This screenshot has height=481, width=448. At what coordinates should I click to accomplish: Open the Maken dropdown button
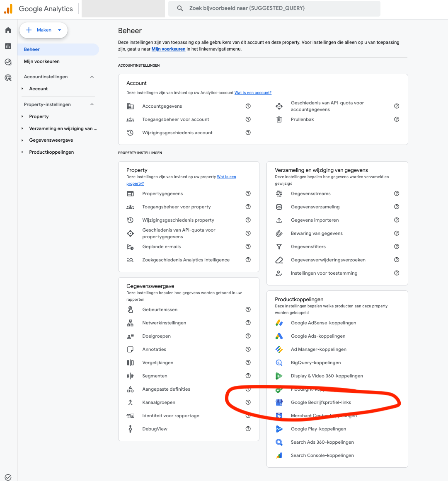(x=44, y=30)
